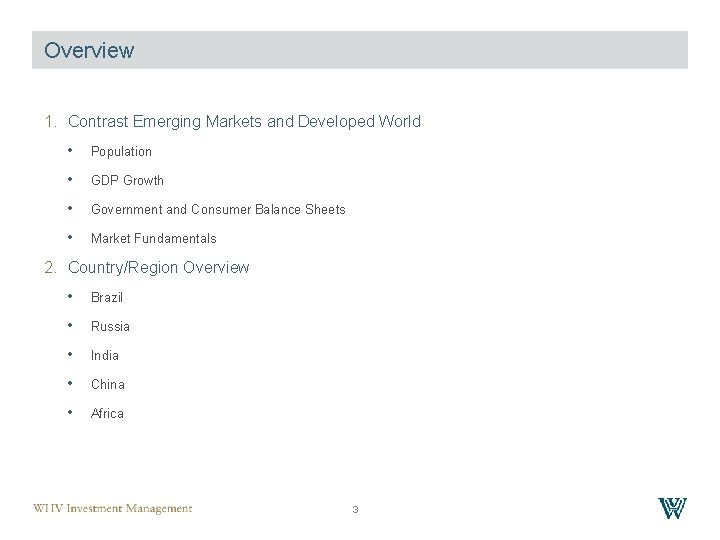Screen dimensions: 720x540
Task: Click the bullet dot before Brazil
Action: 71,297
